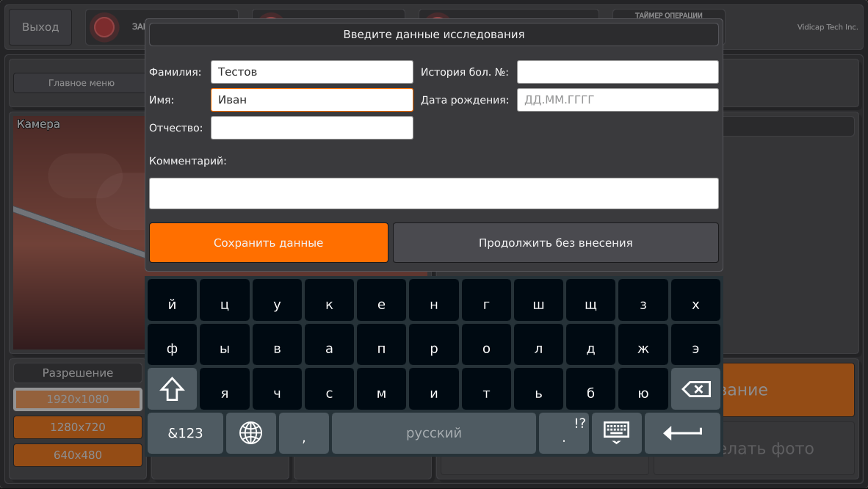The height and width of the screenshot is (489, 868).
Task: Tap the Enter return arrow key
Action: (682, 433)
